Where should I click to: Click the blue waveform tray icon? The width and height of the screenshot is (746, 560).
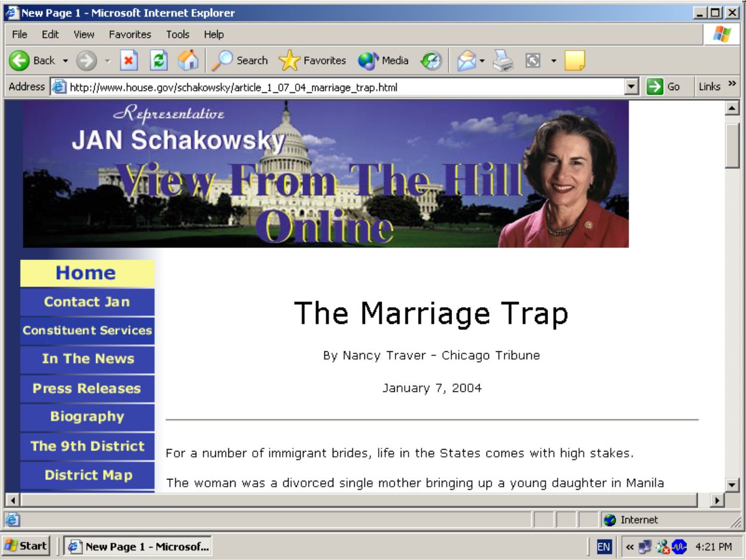tap(678, 546)
